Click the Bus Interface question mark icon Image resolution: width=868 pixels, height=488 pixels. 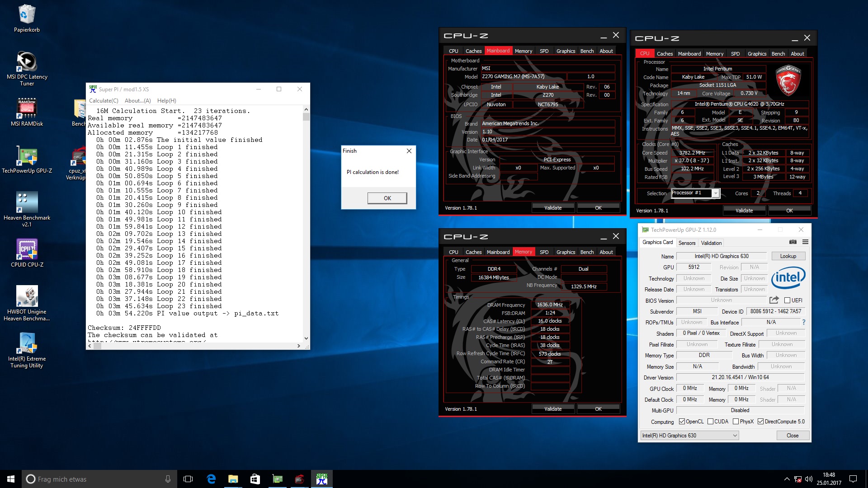pyautogui.click(x=804, y=322)
